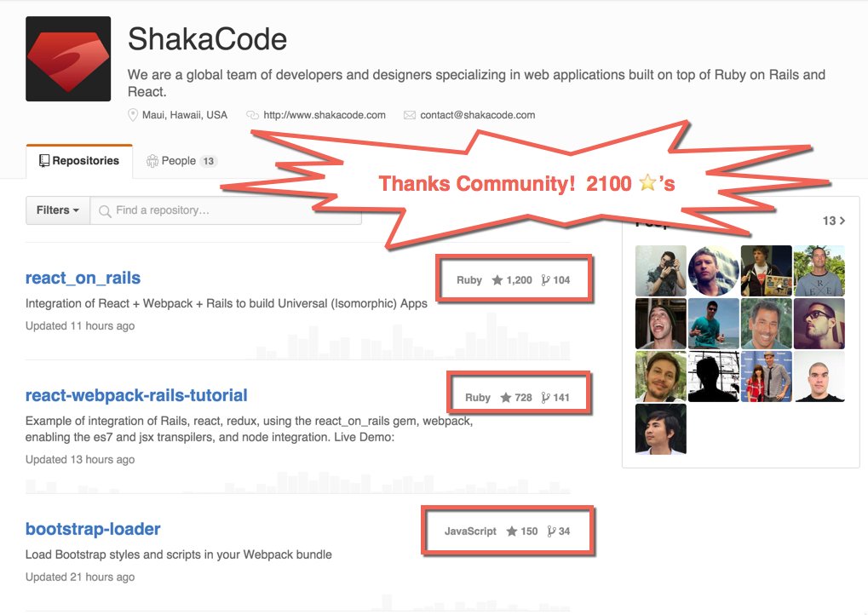Click the 728 stars count

(523, 398)
